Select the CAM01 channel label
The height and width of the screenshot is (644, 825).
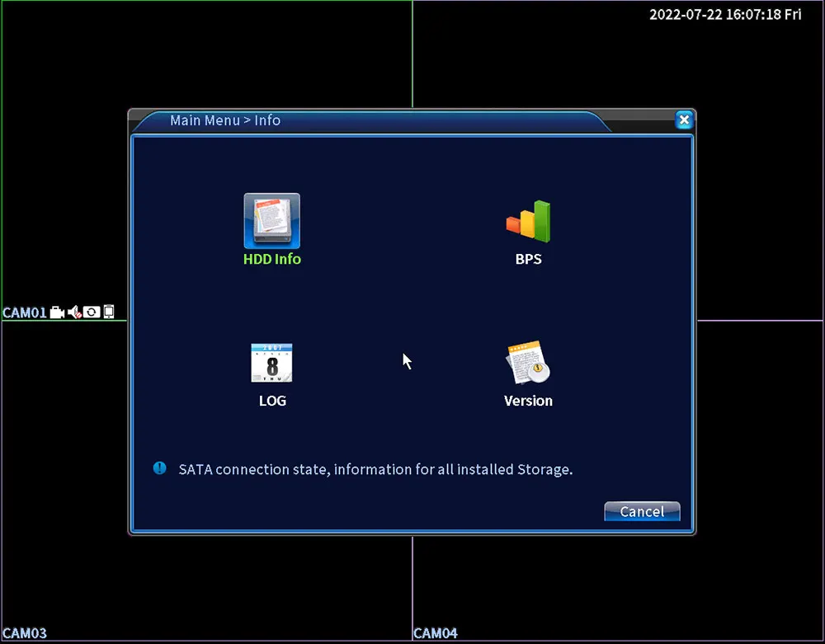[25, 313]
